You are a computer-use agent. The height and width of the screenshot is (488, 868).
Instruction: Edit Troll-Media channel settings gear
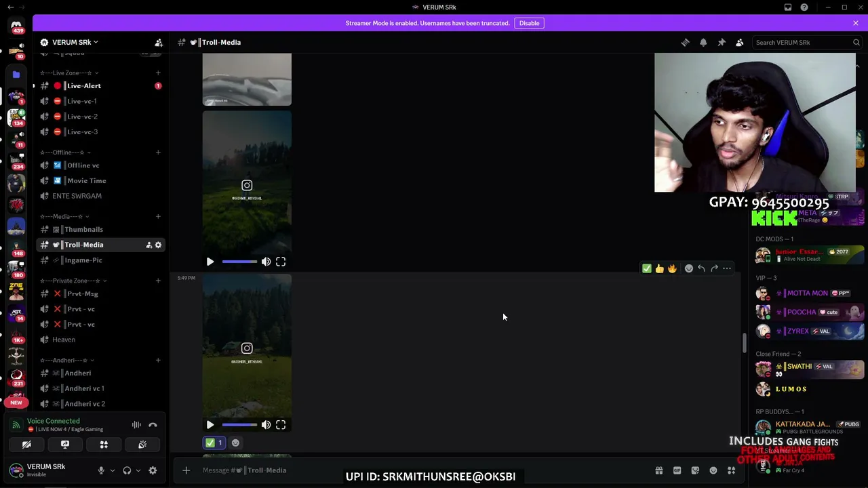[159, 245]
